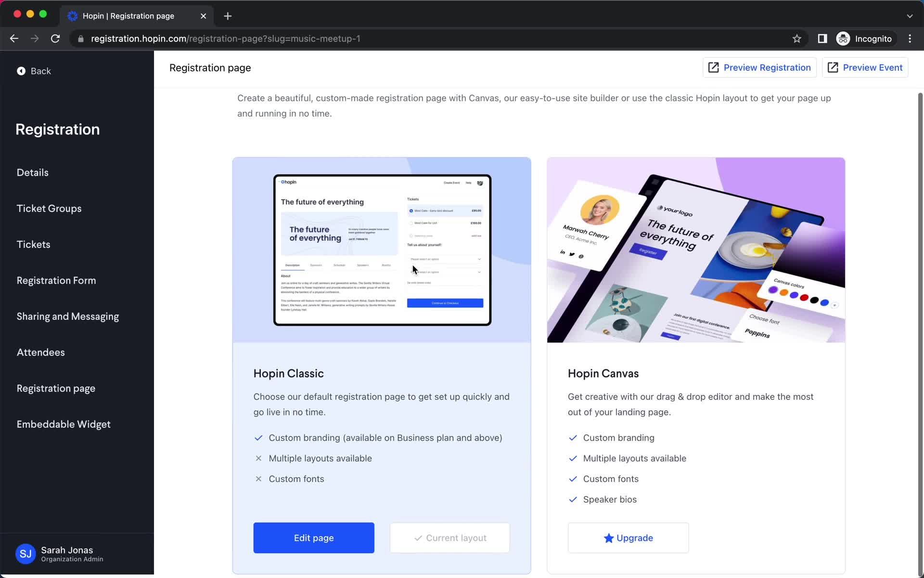Screen dimensions: 924x578
Task: Click the Registration sidebar heading
Action: point(58,129)
